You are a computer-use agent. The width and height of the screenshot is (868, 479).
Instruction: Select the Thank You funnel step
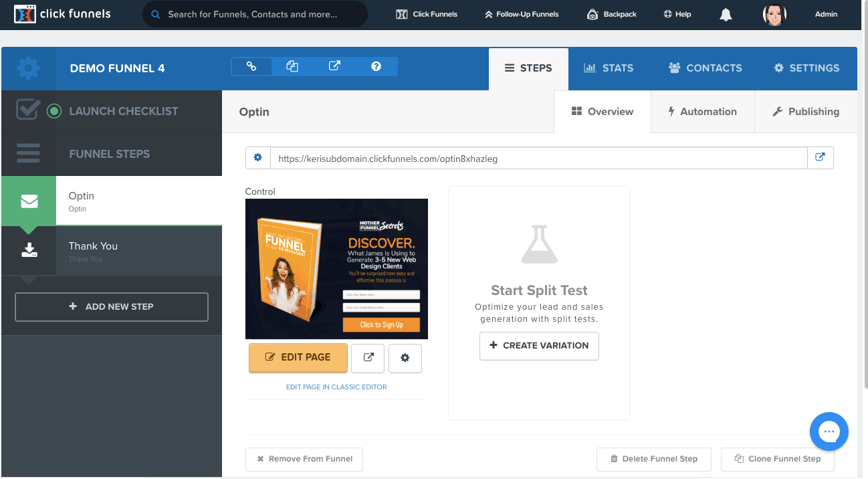(112, 251)
